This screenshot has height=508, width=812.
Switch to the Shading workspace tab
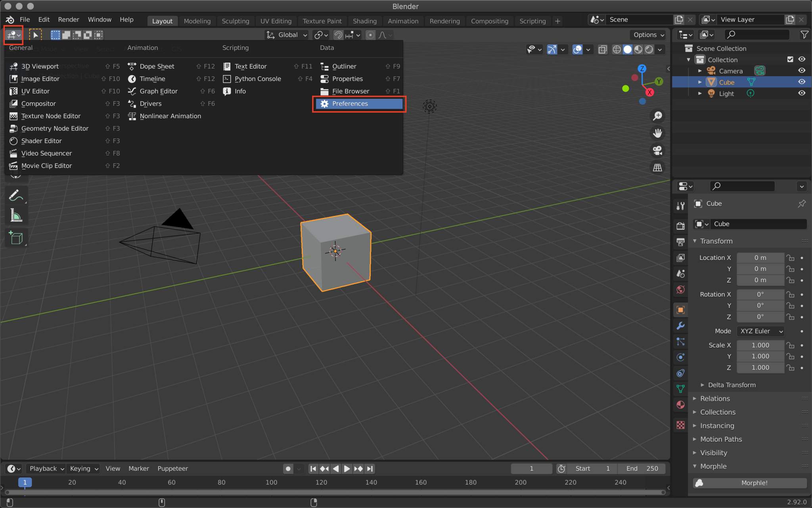[x=365, y=21]
